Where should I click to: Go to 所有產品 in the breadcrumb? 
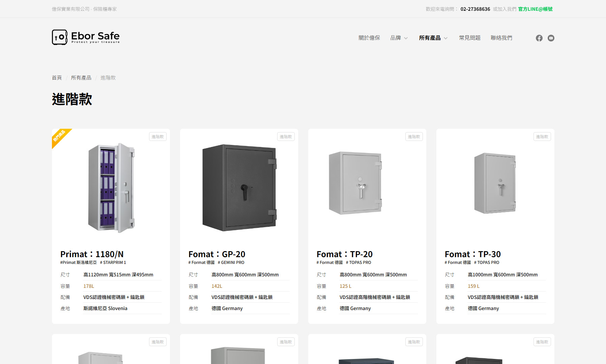coord(81,78)
